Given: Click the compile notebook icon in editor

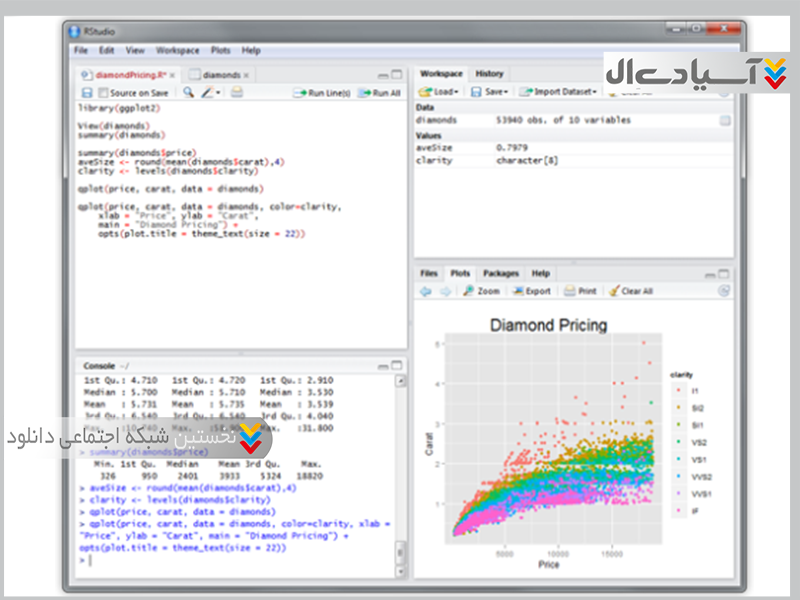Looking at the screenshot, I should (x=236, y=93).
